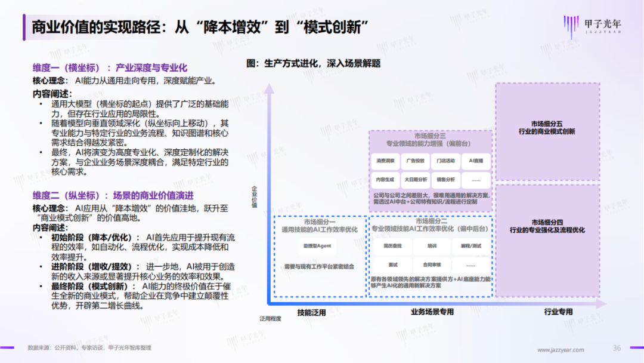Click the 编程/测试 card

click(x=470, y=246)
